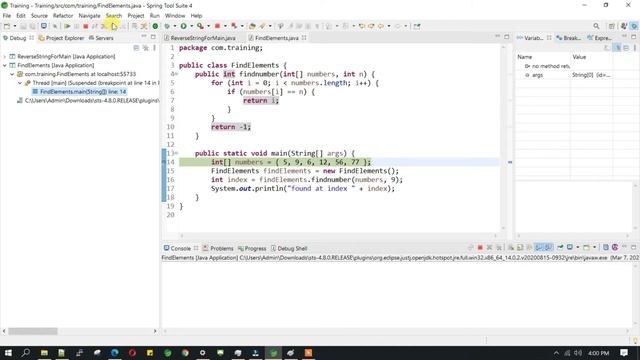
Task: Click the javaw.exe path in Console header
Action: click(x=423, y=258)
